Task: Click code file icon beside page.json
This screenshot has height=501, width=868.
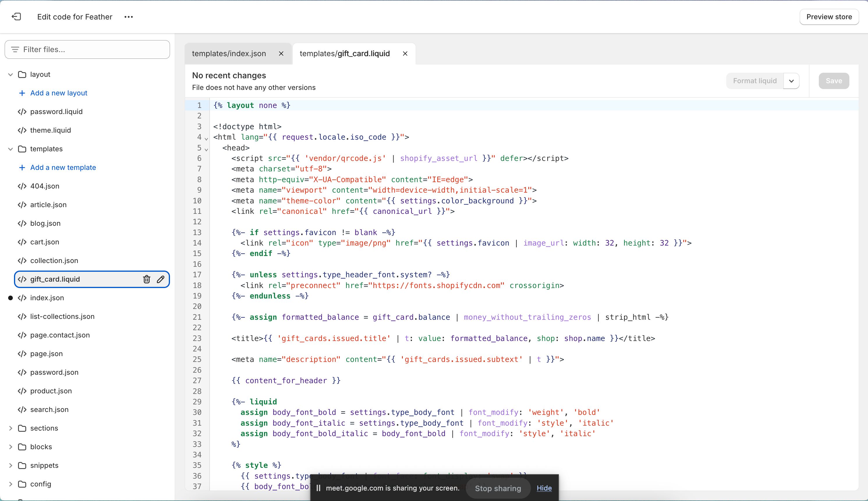Action: 22,354
